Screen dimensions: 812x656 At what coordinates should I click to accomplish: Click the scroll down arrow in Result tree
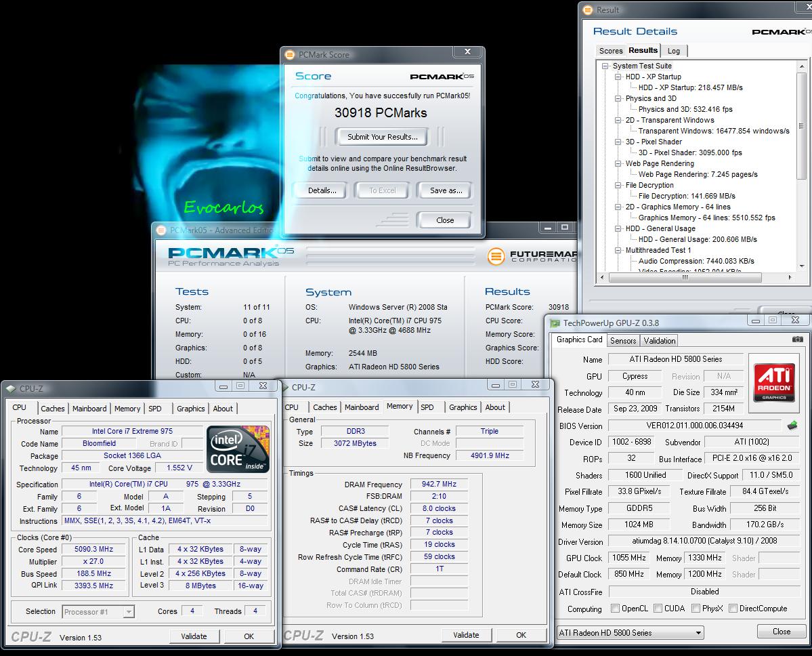tap(802, 266)
